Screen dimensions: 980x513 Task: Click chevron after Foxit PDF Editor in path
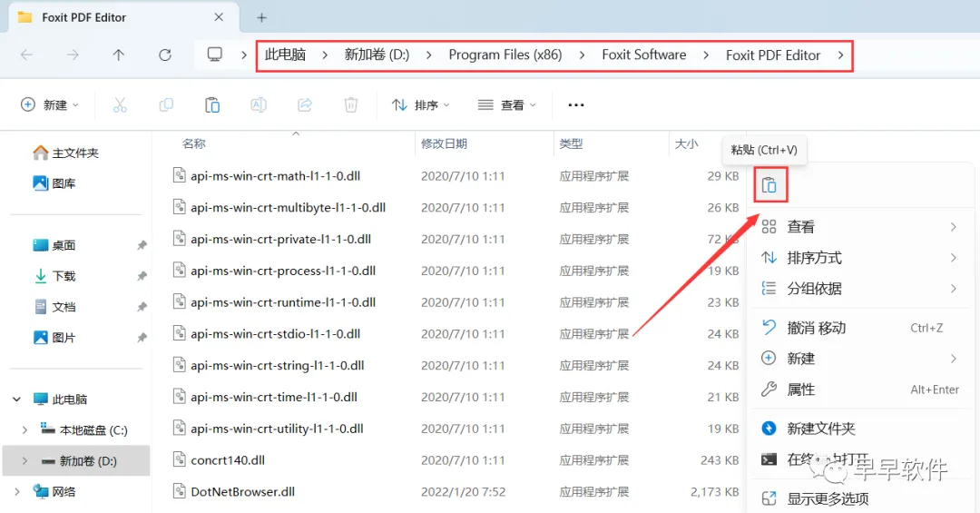coord(840,55)
